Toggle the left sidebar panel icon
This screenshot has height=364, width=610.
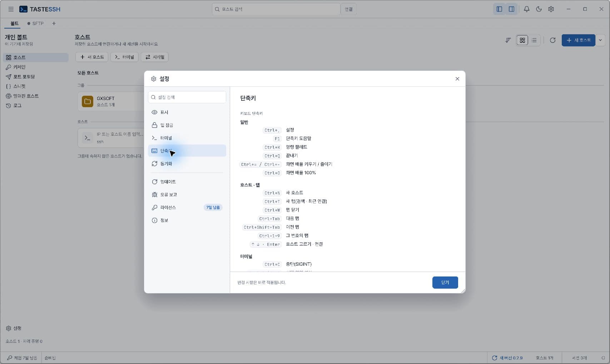point(499,9)
